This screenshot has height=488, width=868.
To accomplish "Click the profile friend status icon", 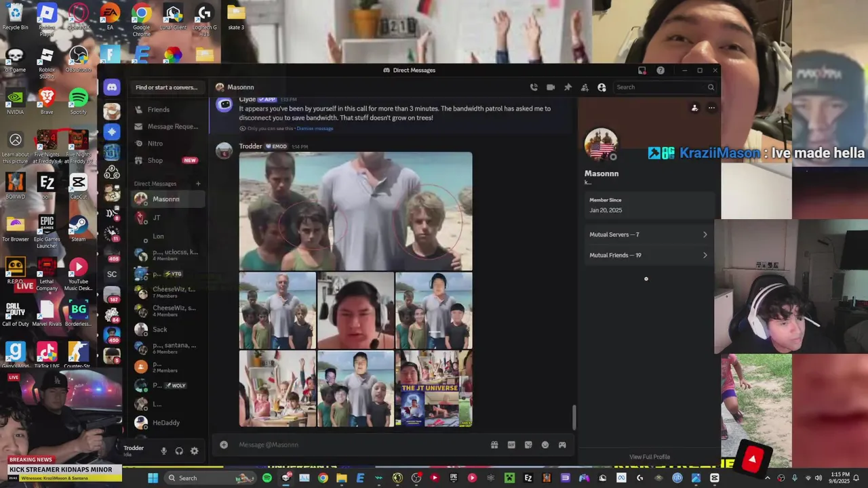I will click(694, 108).
